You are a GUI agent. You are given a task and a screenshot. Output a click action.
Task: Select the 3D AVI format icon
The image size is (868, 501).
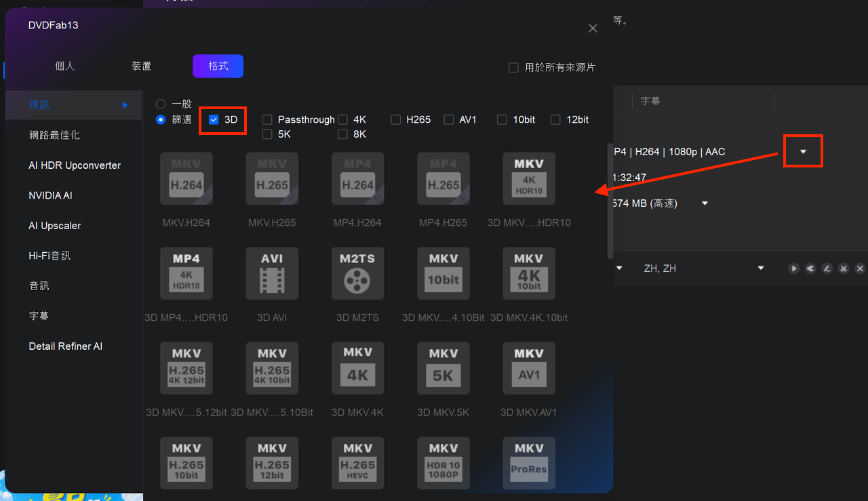[x=272, y=273]
